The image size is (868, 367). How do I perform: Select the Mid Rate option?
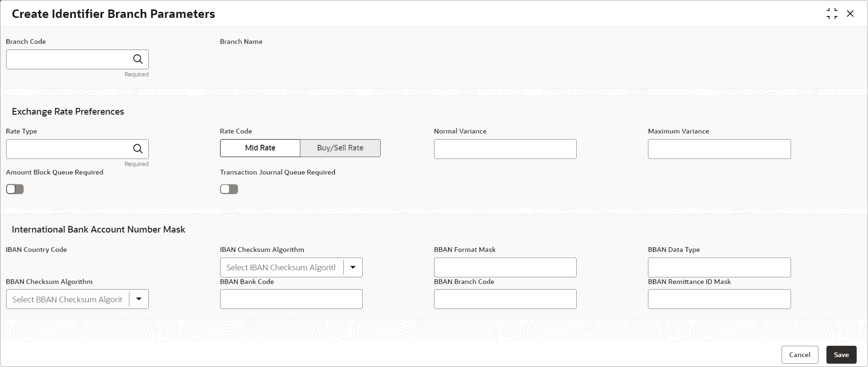tap(260, 148)
